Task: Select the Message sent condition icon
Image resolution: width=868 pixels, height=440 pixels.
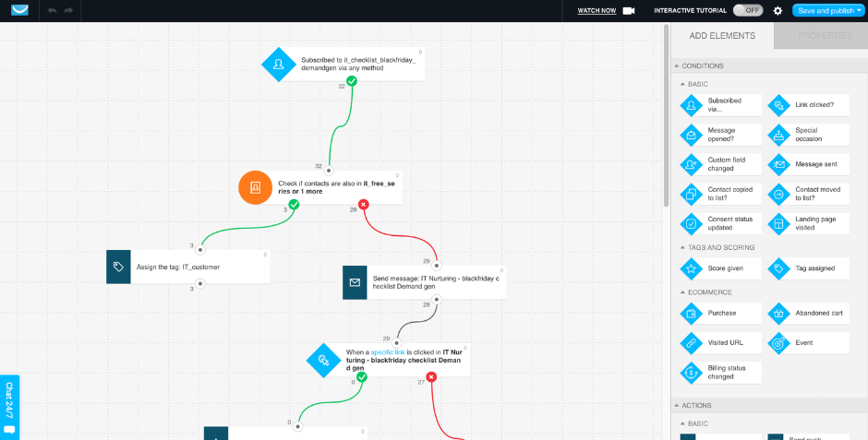Action: (778, 164)
